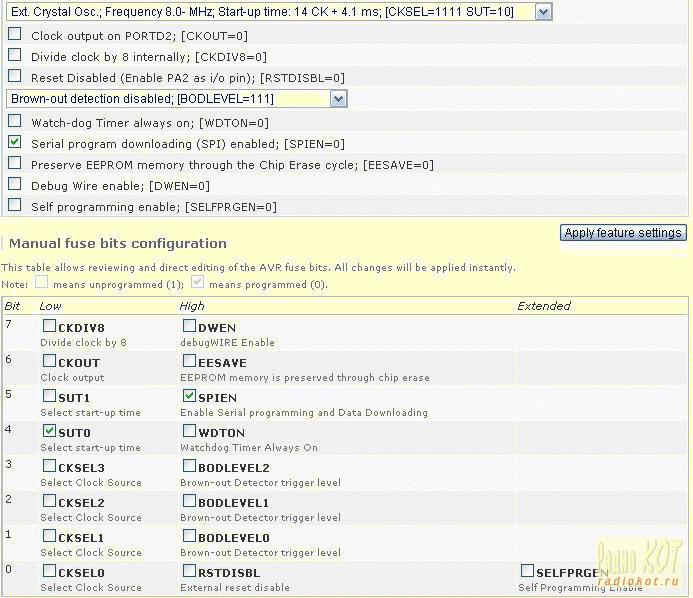This screenshot has width=693, height=598.
Task: Click the 'Extended' column header
Action: 544,306
